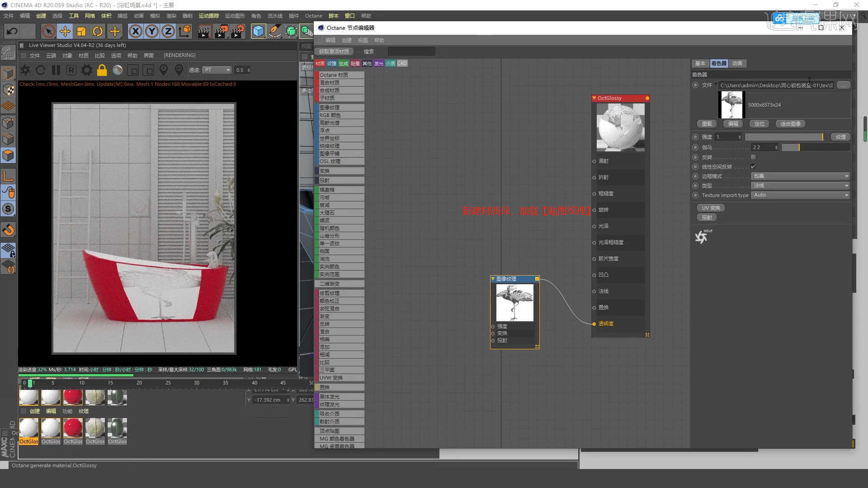This screenshot has width=868, height=488.
Task: Toggle the C4D node filter tag
Action: [402, 64]
